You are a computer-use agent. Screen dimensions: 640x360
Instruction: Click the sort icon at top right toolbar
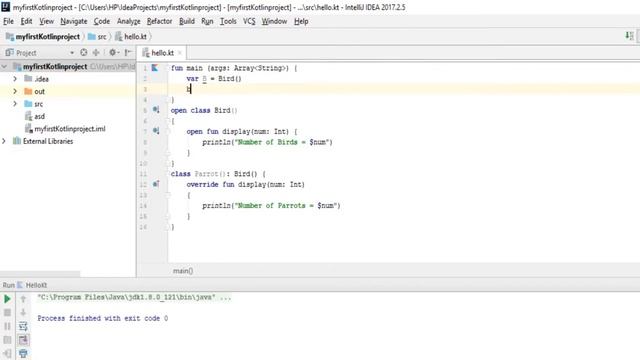629,36
